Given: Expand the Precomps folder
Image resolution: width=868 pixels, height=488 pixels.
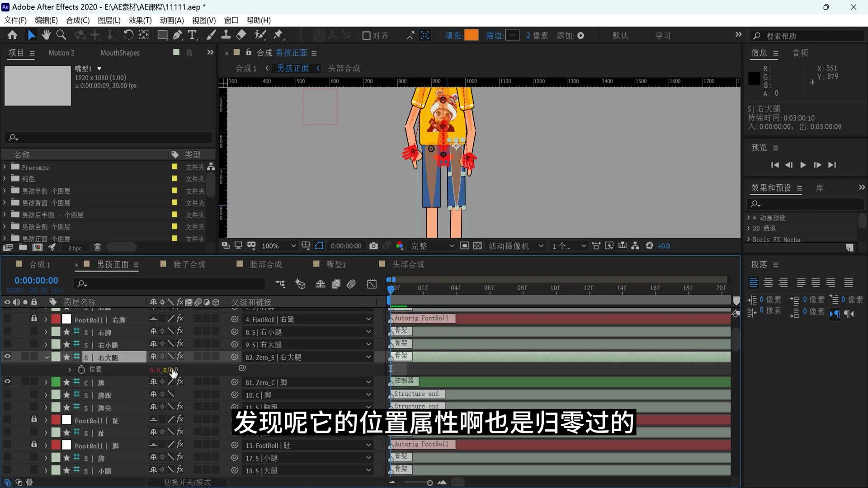Looking at the screenshot, I should (x=5, y=167).
